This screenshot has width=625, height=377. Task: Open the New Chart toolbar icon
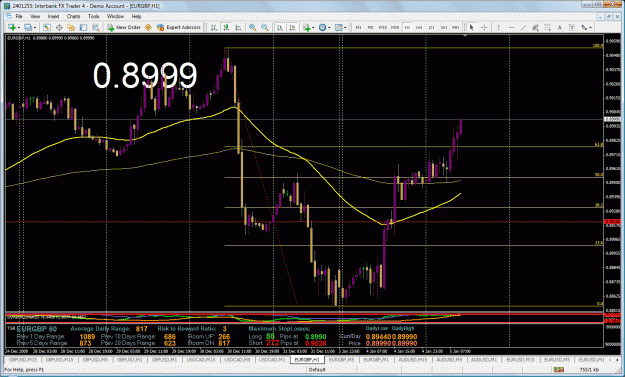click(x=12, y=27)
